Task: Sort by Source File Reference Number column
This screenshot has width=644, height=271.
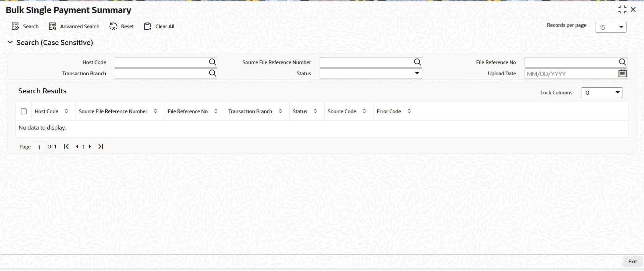Action: click(156, 111)
